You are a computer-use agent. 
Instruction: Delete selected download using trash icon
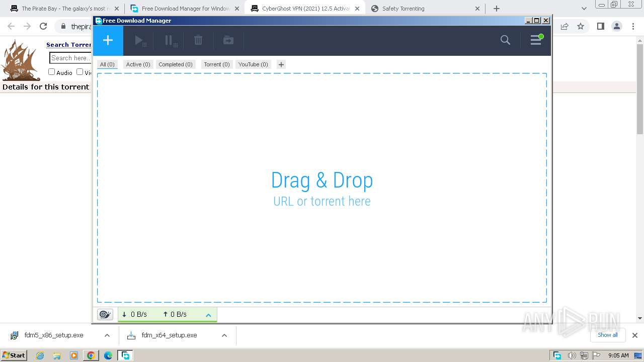click(x=198, y=40)
